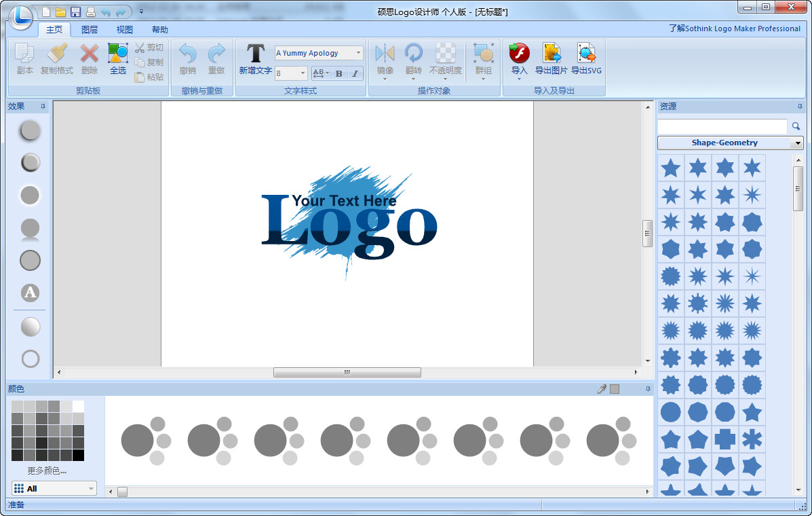812x516 pixels.
Task: Open the All color filter dropdown
Action: coord(54,489)
